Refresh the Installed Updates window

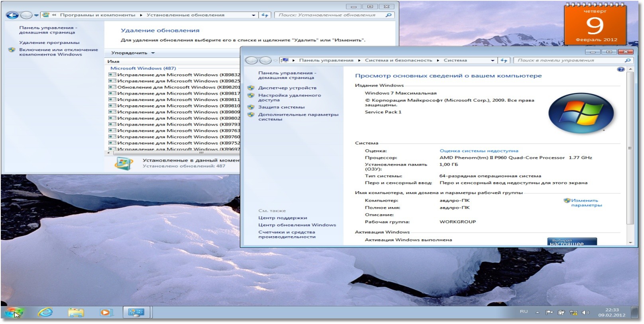(x=265, y=15)
